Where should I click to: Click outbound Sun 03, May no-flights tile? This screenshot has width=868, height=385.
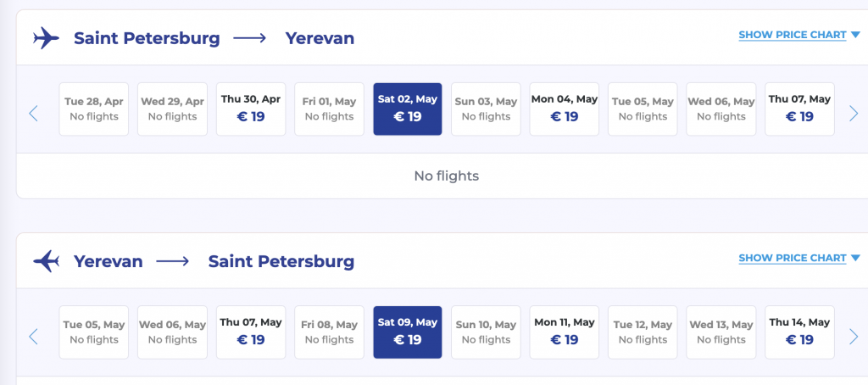[486, 109]
